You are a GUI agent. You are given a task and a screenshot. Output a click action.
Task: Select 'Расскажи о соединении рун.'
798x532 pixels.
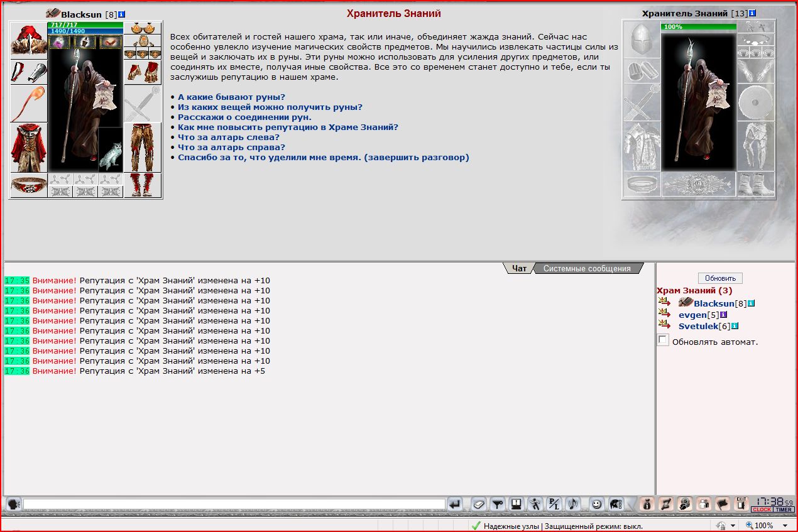244,117
